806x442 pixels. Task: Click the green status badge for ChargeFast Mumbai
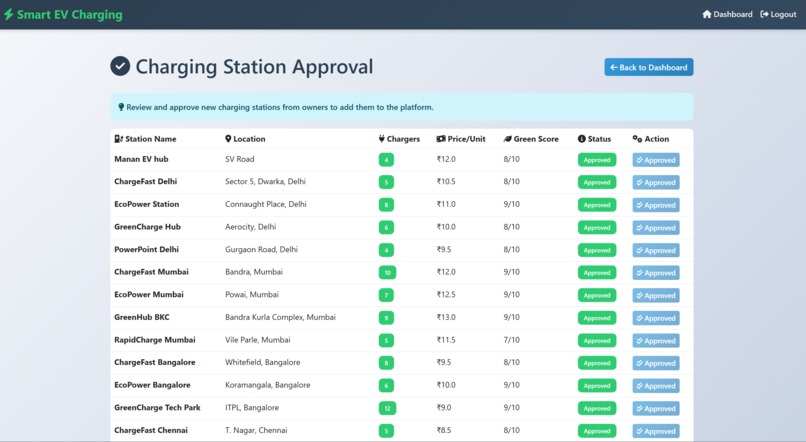click(597, 273)
